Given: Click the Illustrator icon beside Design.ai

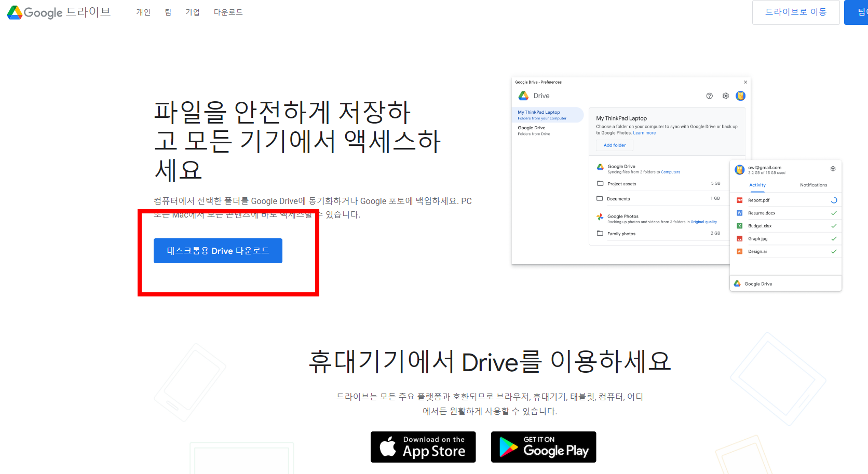Looking at the screenshot, I should point(739,251).
